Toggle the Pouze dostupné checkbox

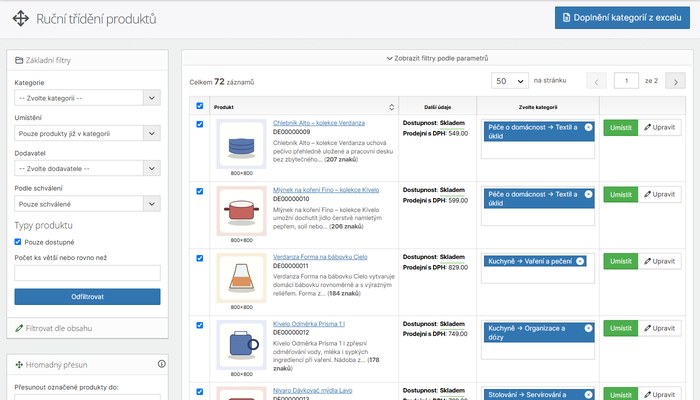(18, 242)
